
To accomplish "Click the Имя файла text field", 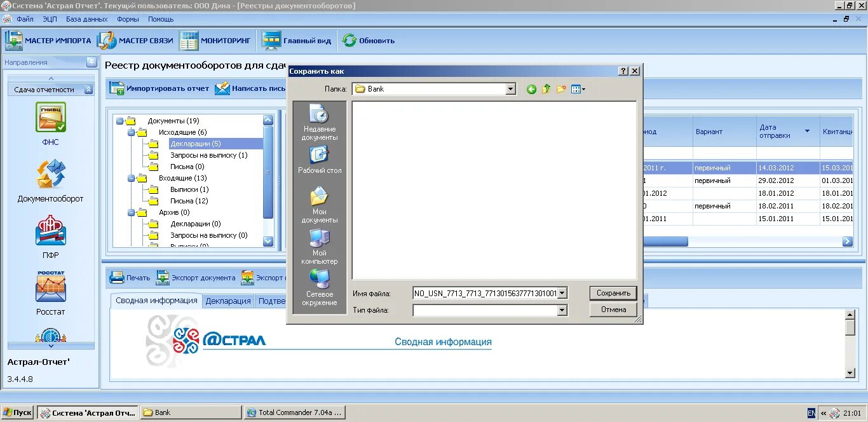I will pos(485,293).
